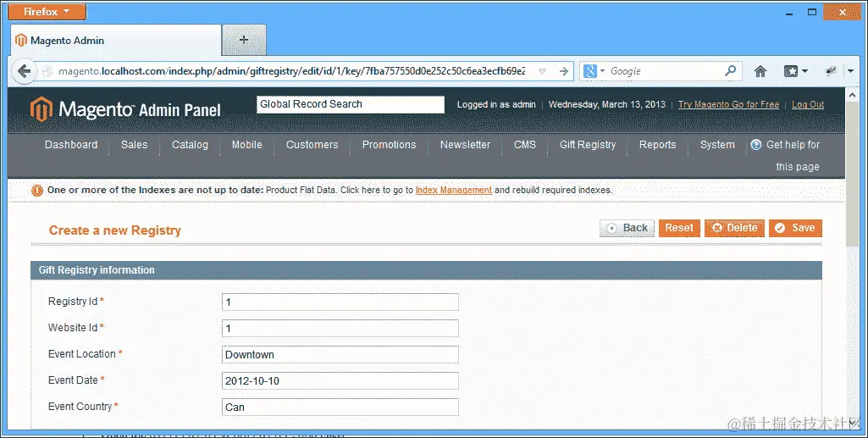Viewport: 868px width, 438px height.
Task: Open the Firefox application menu button
Action: [x=47, y=12]
